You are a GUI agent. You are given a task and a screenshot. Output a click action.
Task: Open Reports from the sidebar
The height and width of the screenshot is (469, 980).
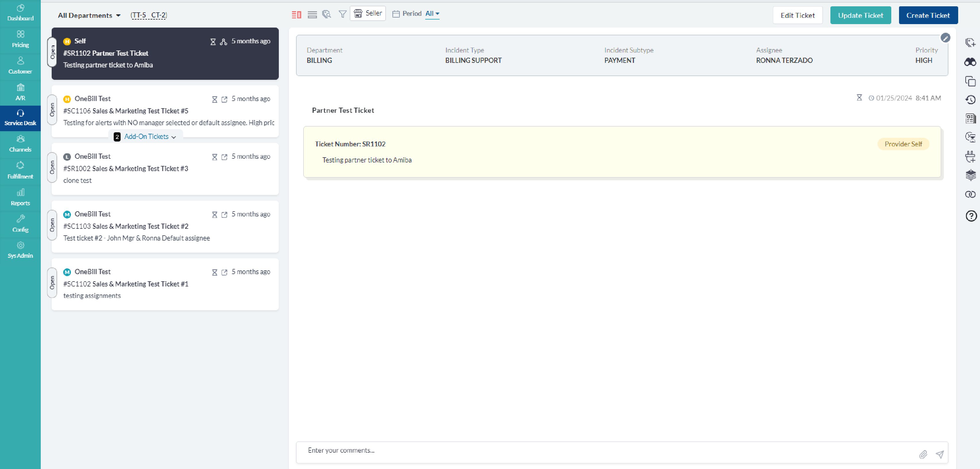tap(20, 197)
